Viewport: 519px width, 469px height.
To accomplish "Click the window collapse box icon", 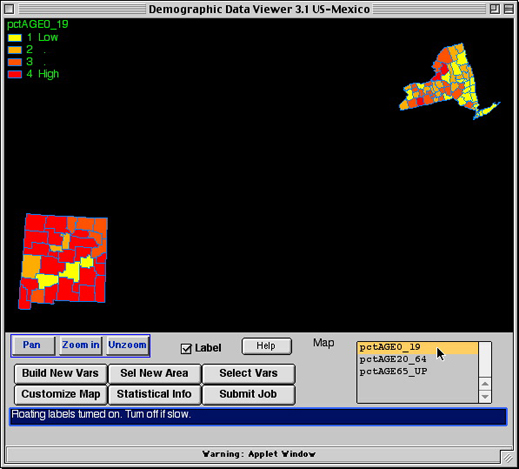I will click(509, 9).
